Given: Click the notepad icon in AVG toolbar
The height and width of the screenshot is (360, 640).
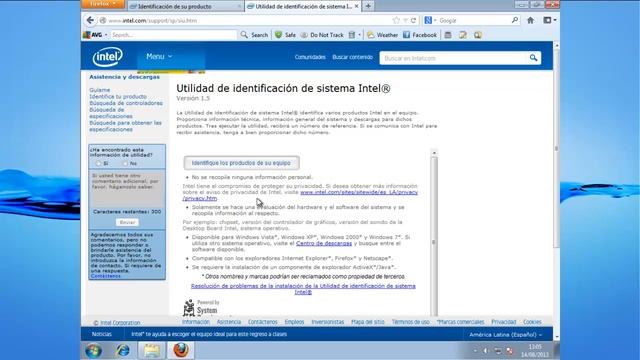Looking at the screenshot, I should (x=462, y=35).
